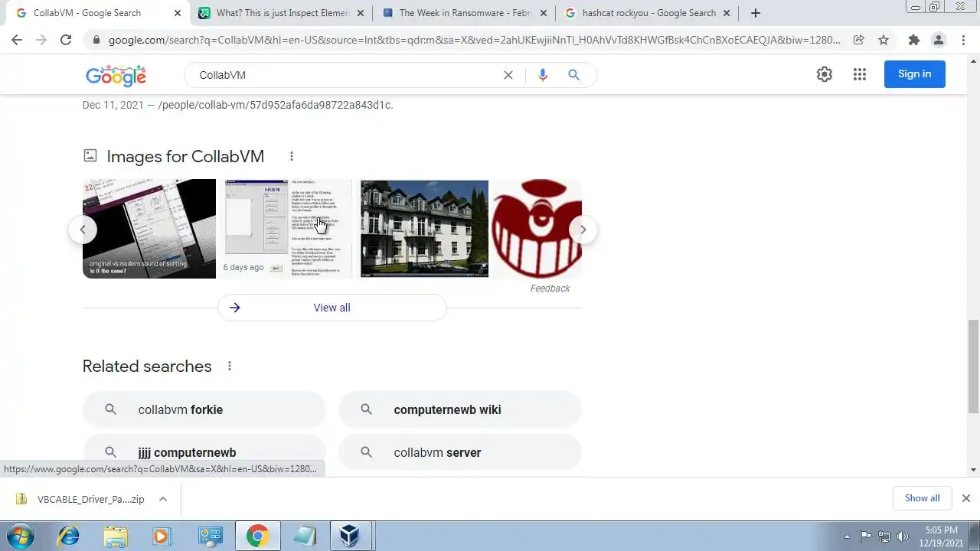
Task: Open the red smiling face thumbnail
Action: [x=537, y=229]
